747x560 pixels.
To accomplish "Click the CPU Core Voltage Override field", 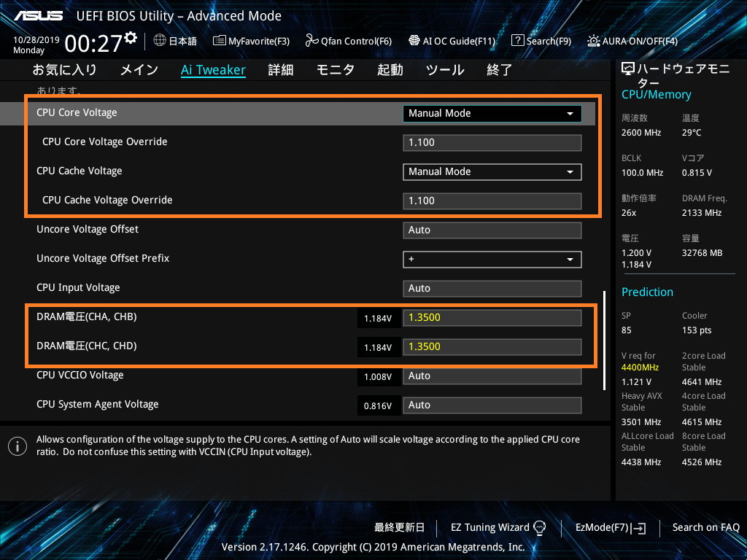I will point(492,143).
